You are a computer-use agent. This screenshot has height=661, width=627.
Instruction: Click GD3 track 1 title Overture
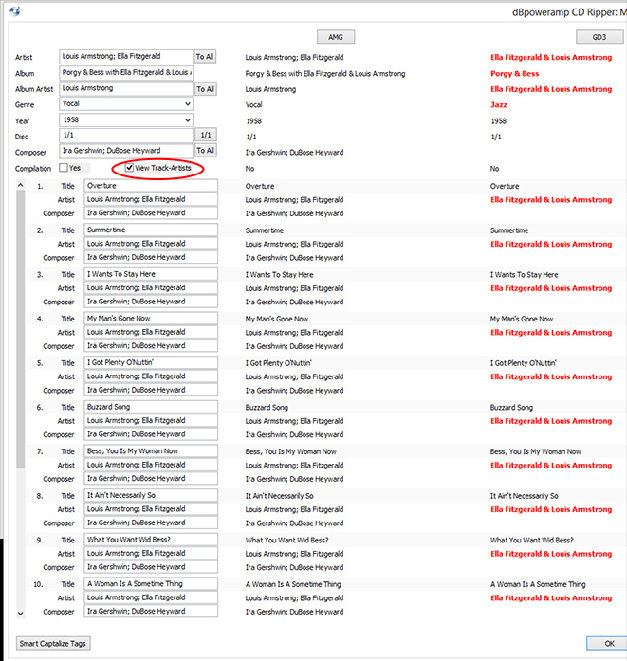point(504,186)
